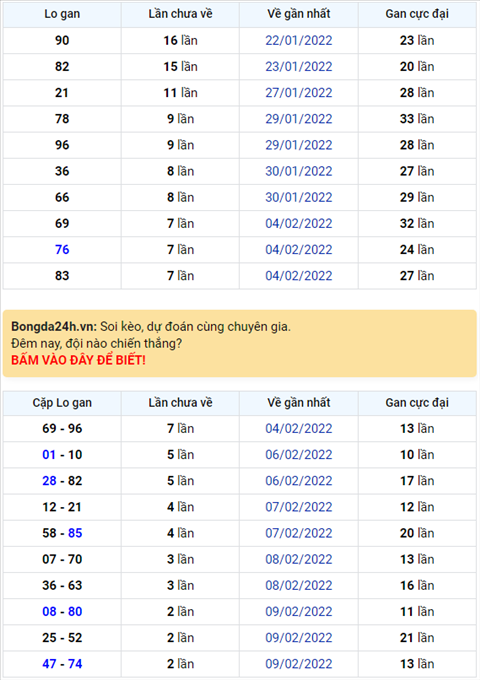This screenshot has height=680, width=480.
Task: Select Lần chưa về header in first table
Action: [x=180, y=14]
